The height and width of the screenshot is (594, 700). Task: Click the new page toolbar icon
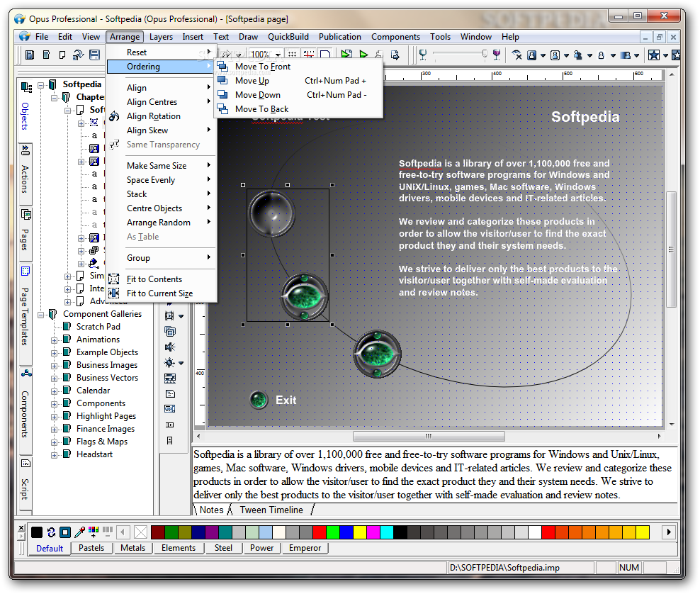click(x=62, y=55)
